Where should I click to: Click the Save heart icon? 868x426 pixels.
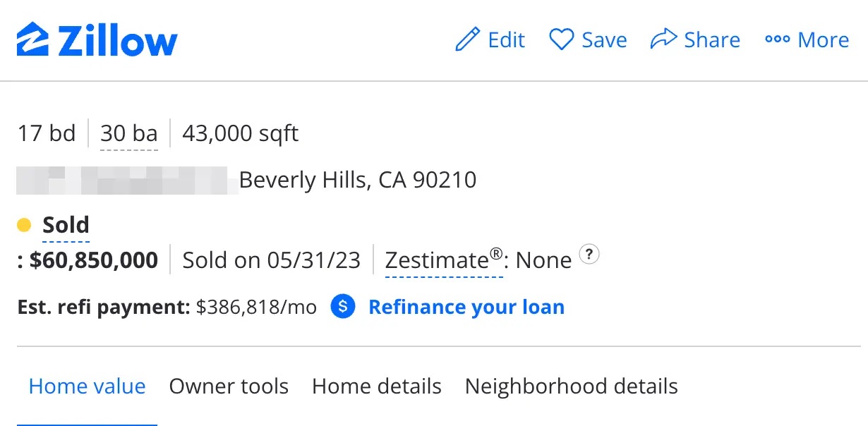click(562, 39)
